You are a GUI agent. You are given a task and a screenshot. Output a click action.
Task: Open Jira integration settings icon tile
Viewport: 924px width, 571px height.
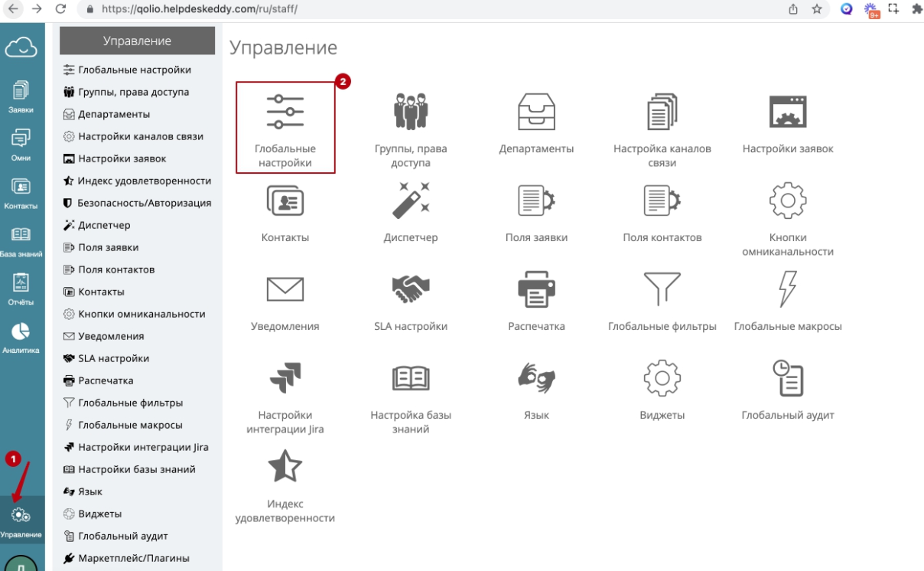point(285,378)
